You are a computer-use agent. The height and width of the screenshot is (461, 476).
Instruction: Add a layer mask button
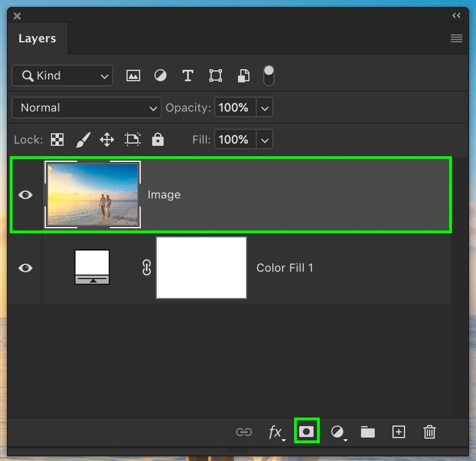pyautogui.click(x=306, y=432)
